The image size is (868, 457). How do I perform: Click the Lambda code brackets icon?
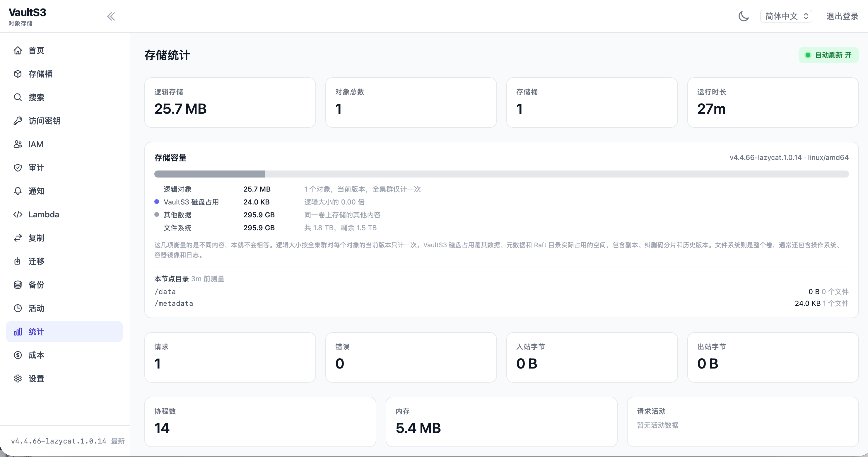[18, 214]
